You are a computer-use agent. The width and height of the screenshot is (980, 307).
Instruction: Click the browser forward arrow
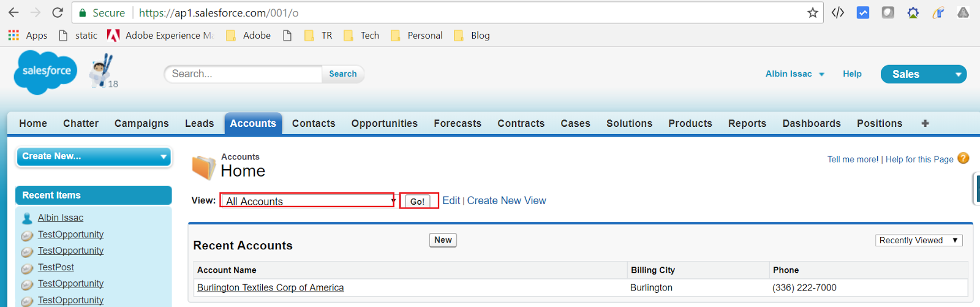tap(35, 12)
